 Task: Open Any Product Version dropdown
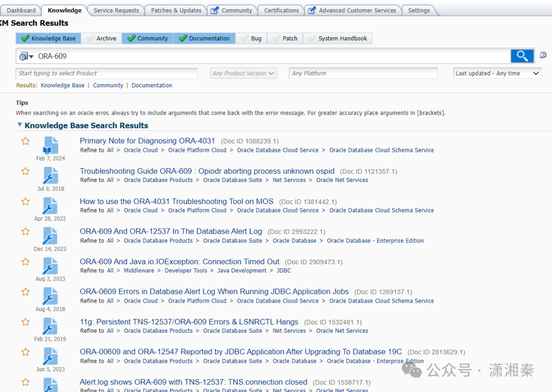pos(243,73)
